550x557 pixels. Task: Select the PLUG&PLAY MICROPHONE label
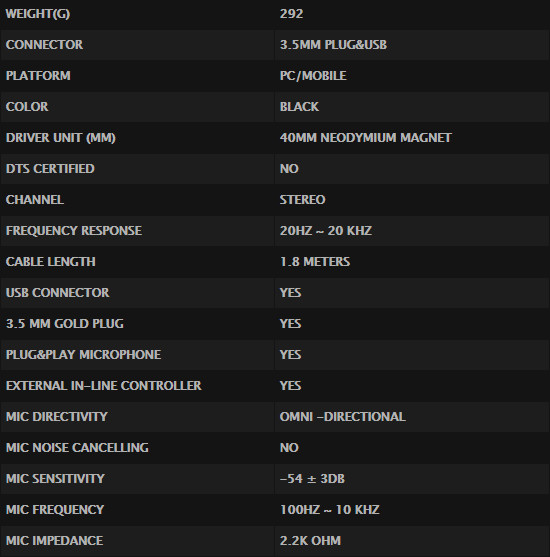coord(83,355)
